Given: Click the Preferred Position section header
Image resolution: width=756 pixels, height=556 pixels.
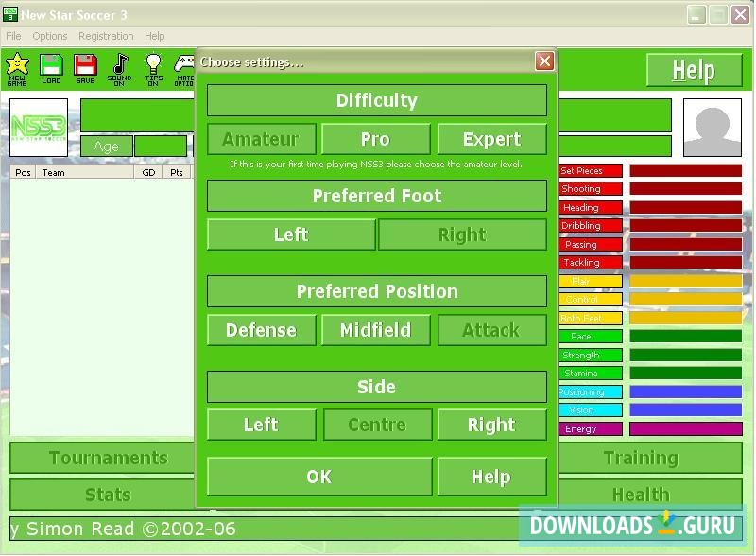Looking at the screenshot, I should point(377,291).
